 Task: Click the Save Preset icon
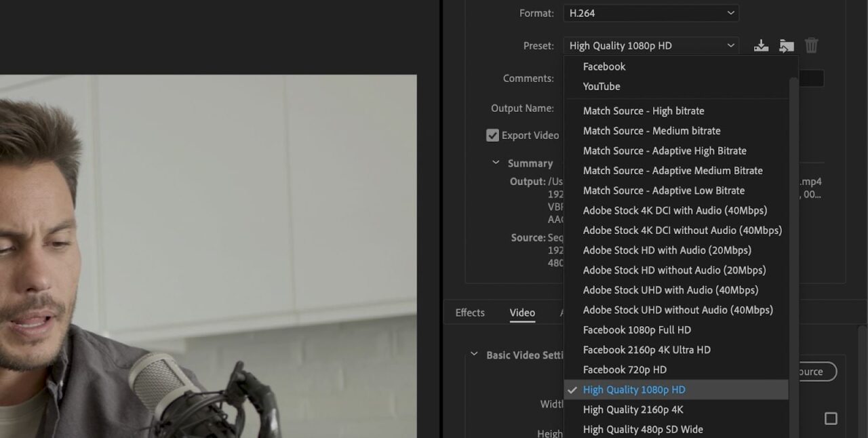(x=761, y=45)
